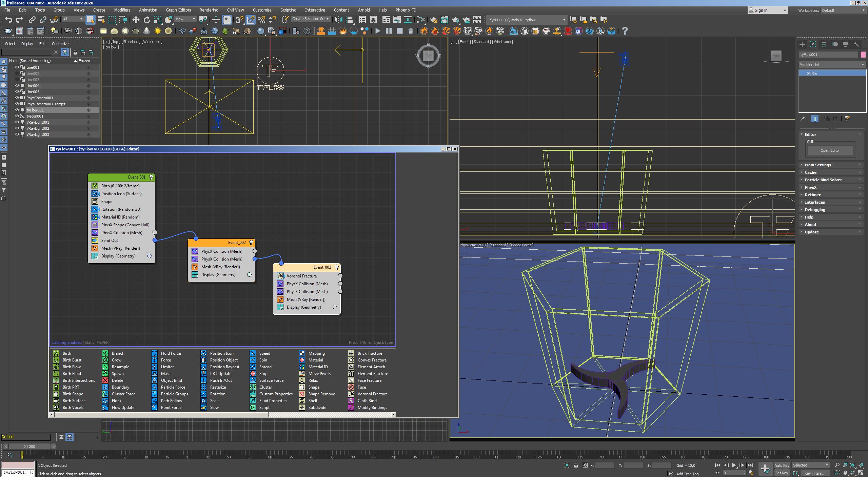Viewport: 868px width, 477px height.
Task: Open the Workspaces Default dropdown
Action: 843,11
